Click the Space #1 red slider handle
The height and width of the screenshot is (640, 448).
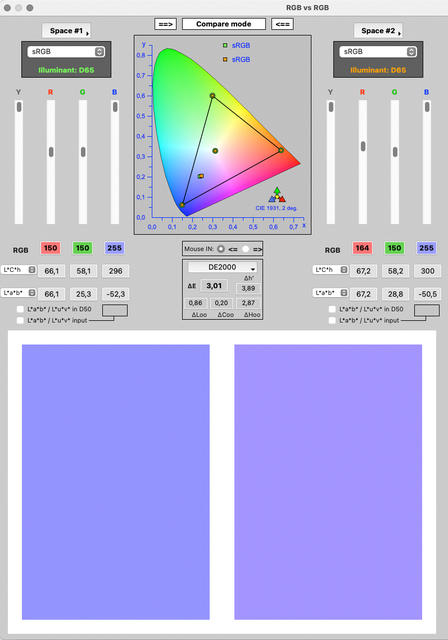[51, 152]
